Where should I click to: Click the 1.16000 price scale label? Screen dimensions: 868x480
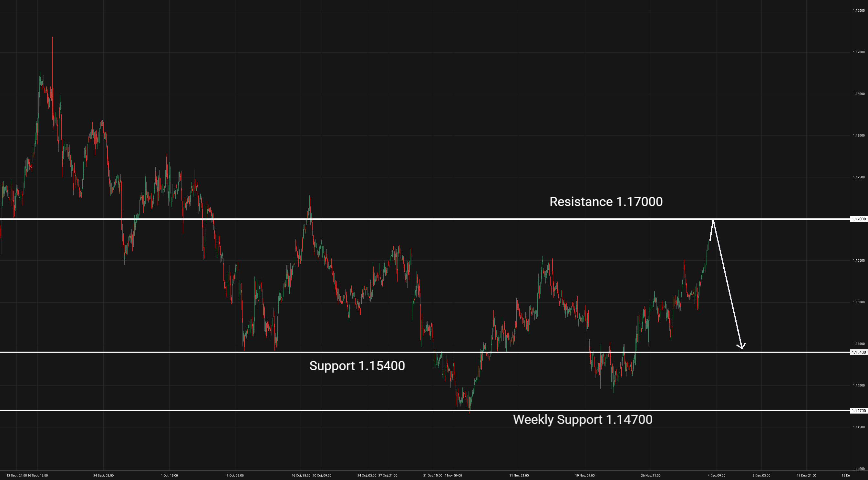coord(859,302)
